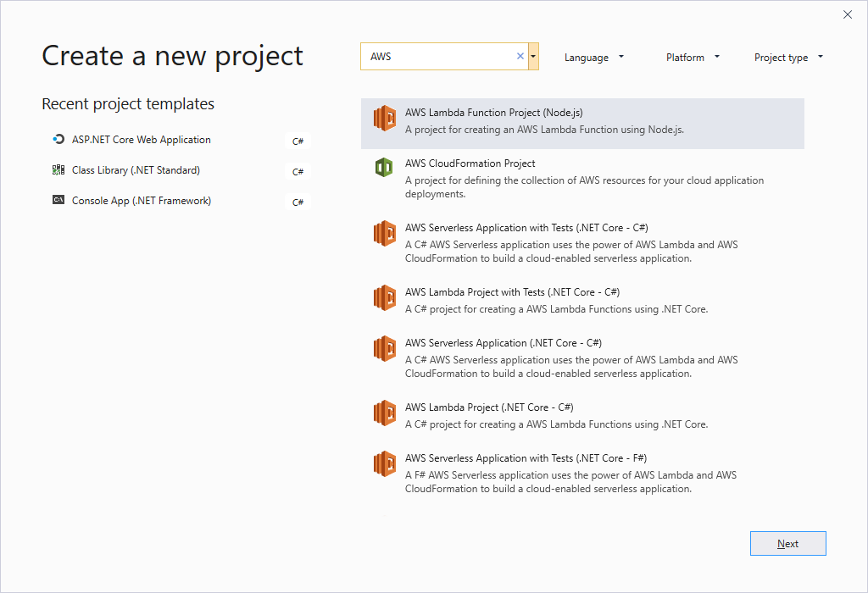Click the ASP.NET Core Web Application icon

point(58,140)
